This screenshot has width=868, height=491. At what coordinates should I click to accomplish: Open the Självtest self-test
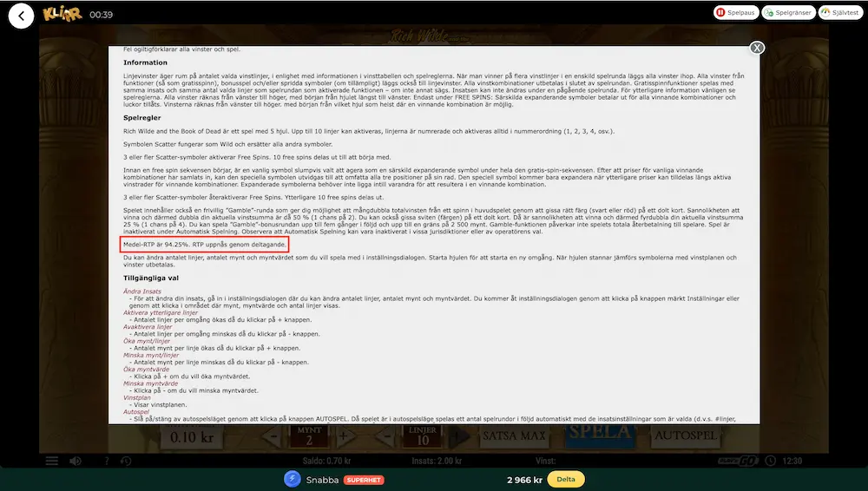840,12
